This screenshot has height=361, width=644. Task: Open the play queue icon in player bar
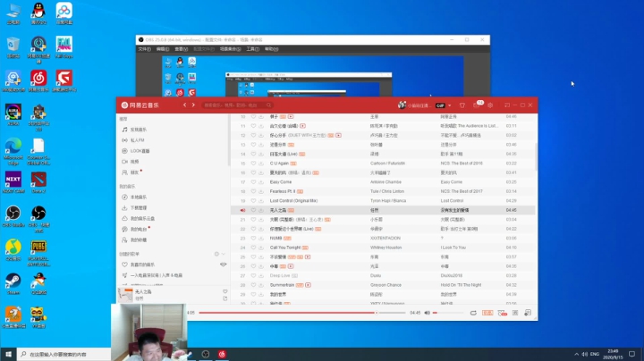coord(528,313)
